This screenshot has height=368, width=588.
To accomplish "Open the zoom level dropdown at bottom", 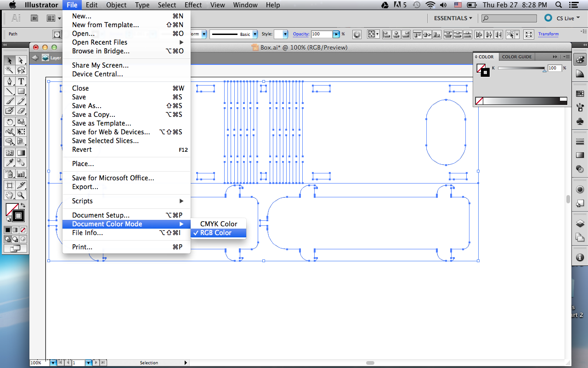I will pyautogui.click(x=53, y=363).
